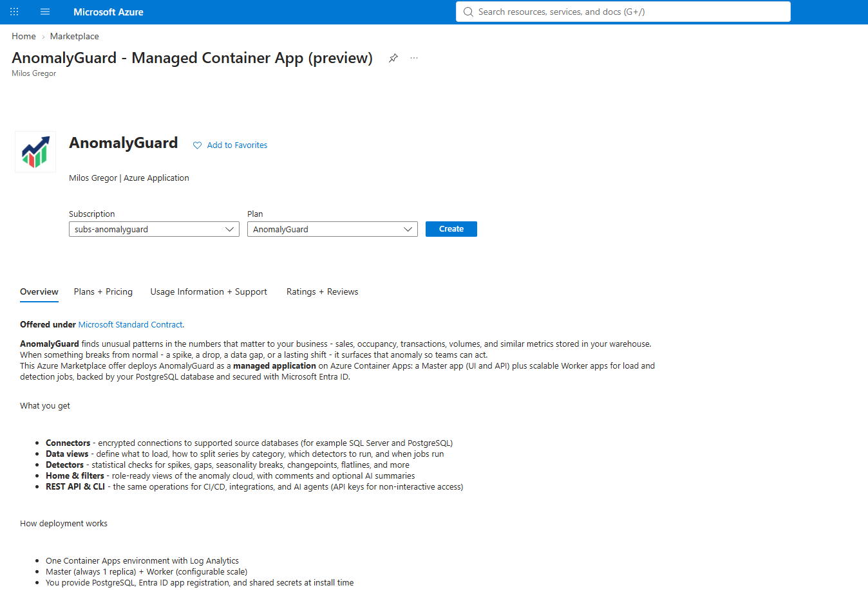Click 'Master (always 1 replica)' bullet

[147, 571]
